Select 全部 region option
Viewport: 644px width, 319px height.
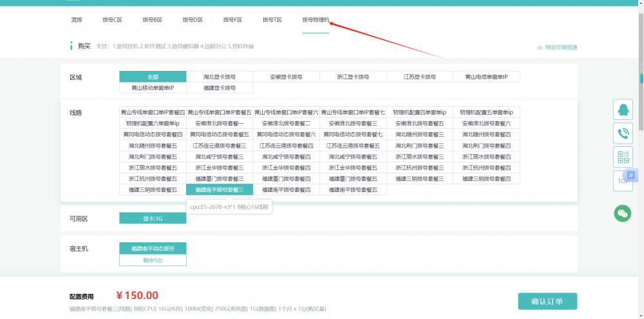coord(153,77)
